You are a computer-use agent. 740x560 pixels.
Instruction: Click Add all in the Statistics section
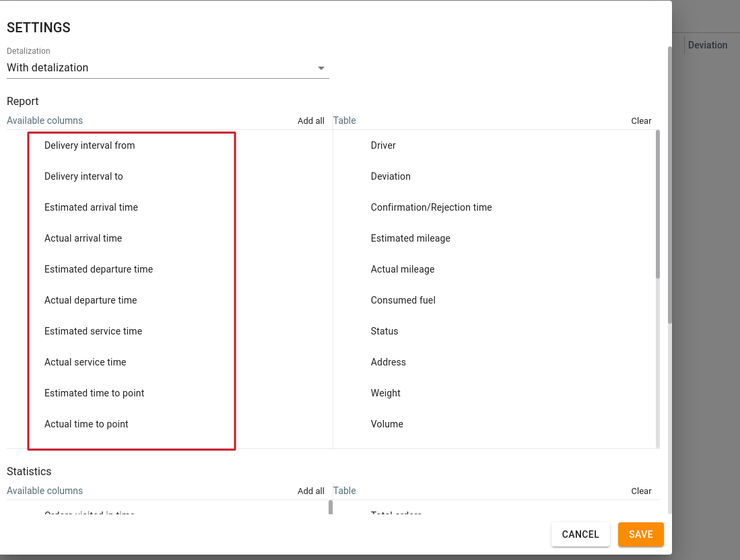[310, 491]
